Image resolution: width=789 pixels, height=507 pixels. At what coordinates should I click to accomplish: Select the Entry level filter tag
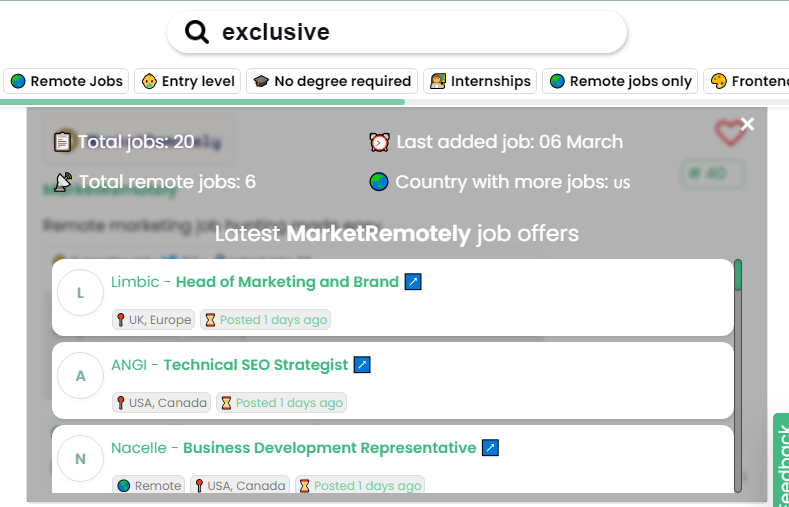click(x=187, y=81)
